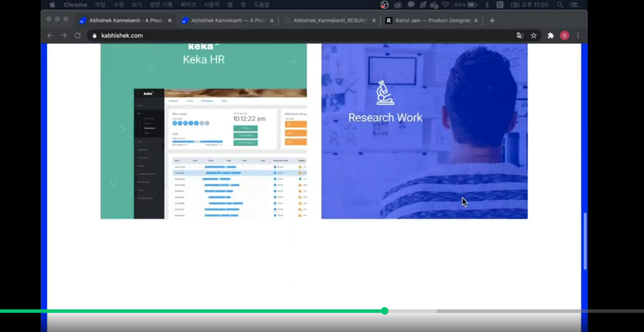Click the Research Work heading
This screenshot has height=332, width=644.
[x=385, y=118]
